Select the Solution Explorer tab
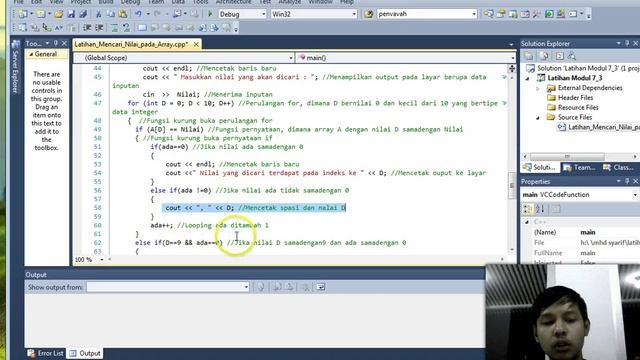This screenshot has height=360, width=640. click(540, 167)
